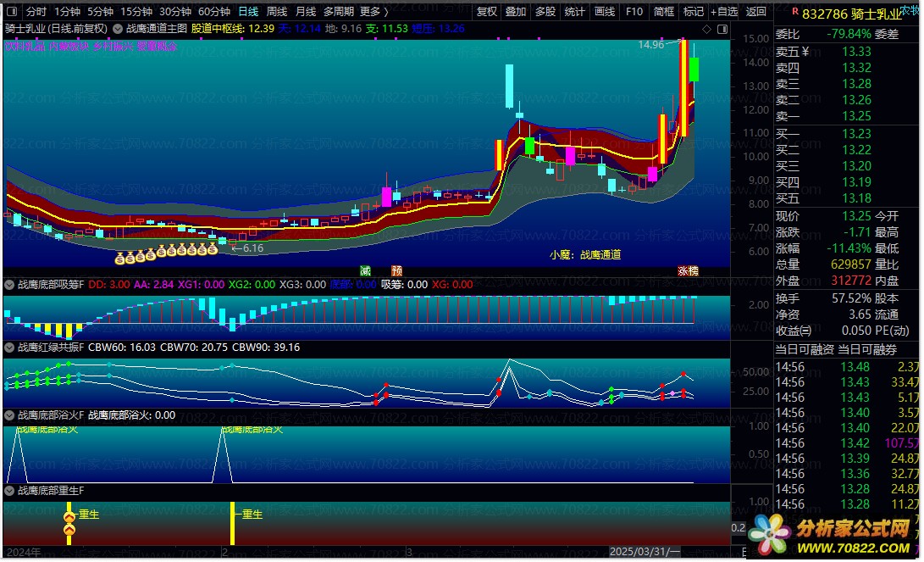Click 买一 price 13.23
This screenshot has height=562, width=924.
click(x=856, y=134)
